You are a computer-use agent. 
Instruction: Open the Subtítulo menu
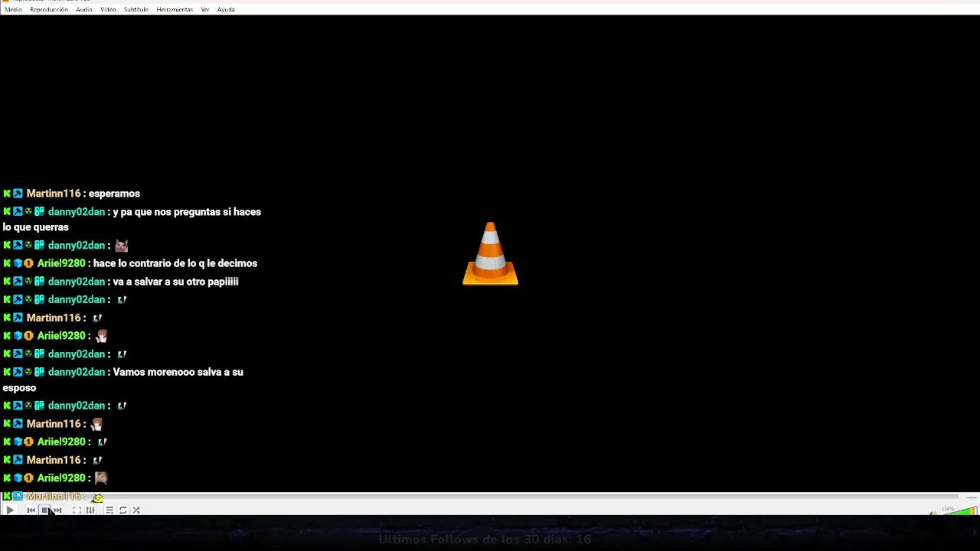pos(136,10)
